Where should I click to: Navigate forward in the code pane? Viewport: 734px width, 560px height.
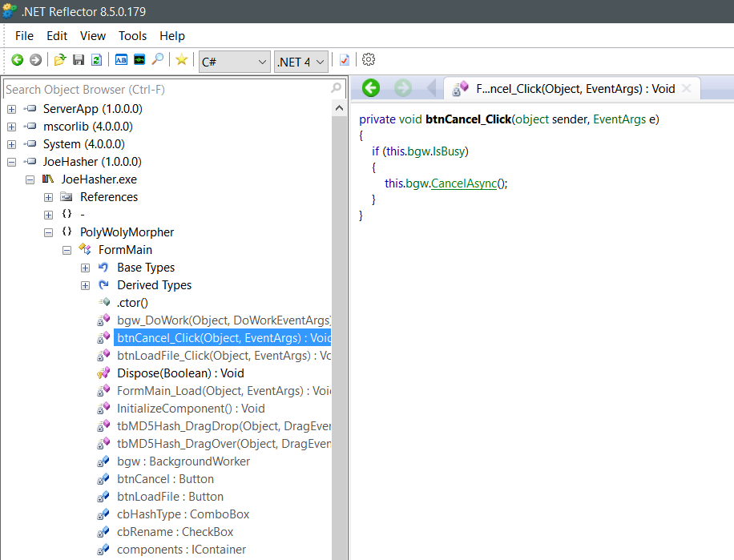(403, 88)
